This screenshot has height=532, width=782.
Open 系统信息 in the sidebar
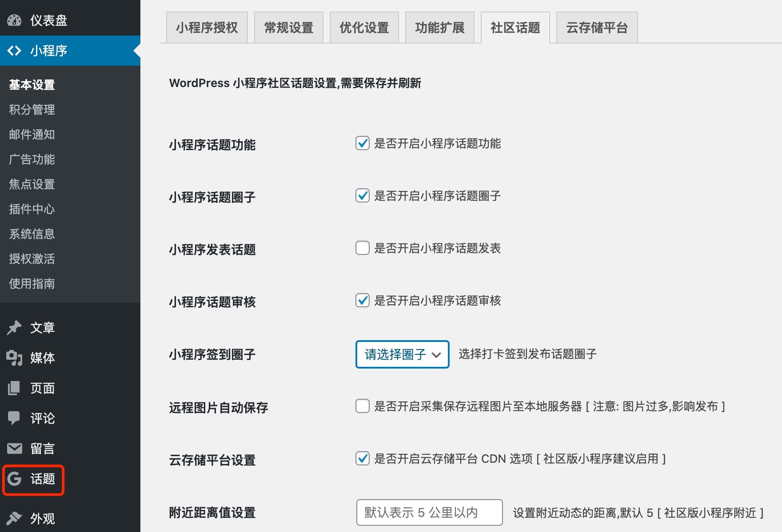(x=32, y=234)
